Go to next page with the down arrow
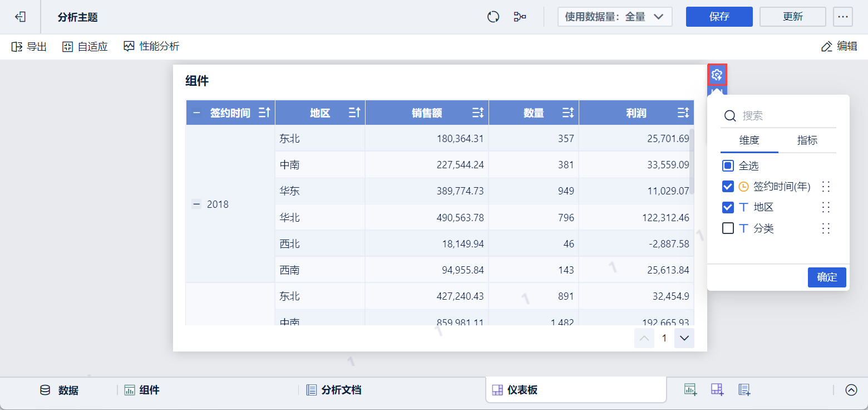The width and height of the screenshot is (868, 410). tap(684, 338)
